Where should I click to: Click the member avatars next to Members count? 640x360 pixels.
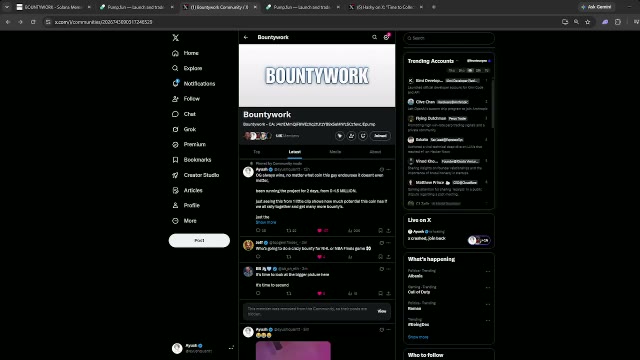coord(257,136)
